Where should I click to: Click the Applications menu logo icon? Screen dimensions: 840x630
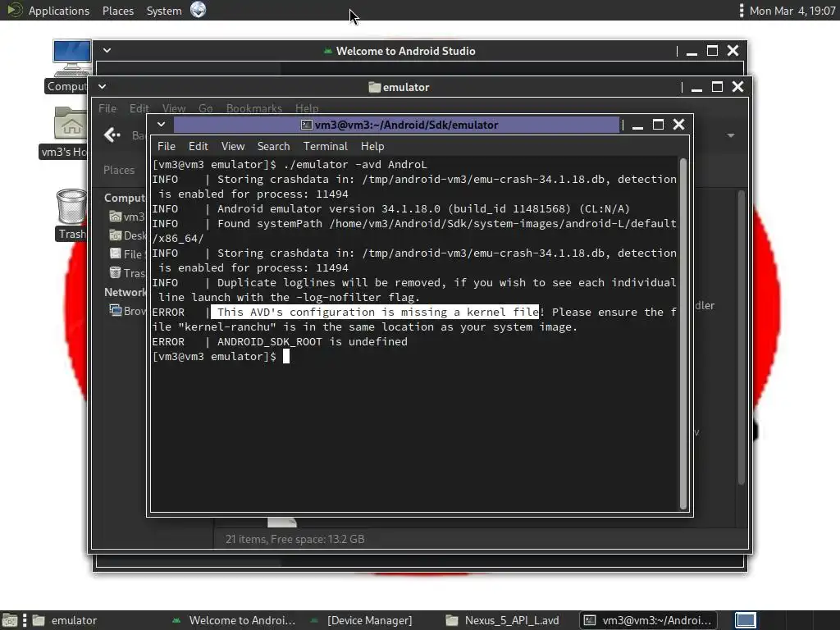(15, 10)
